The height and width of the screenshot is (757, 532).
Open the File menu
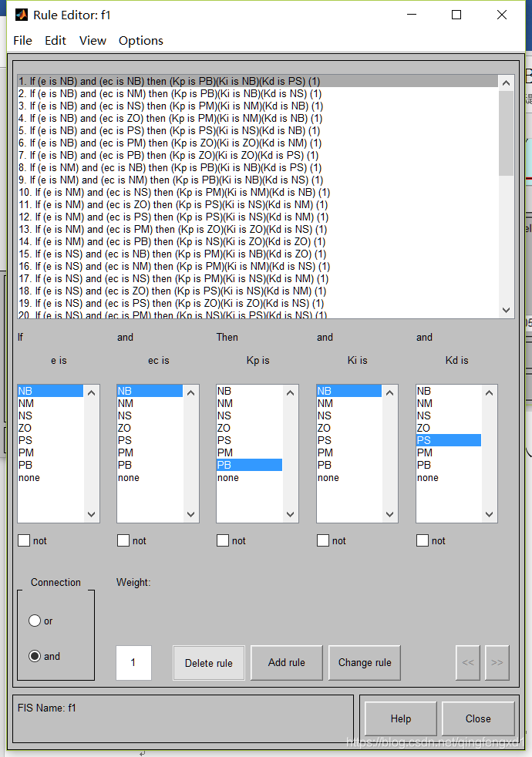pyautogui.click(x=22, y=41)
